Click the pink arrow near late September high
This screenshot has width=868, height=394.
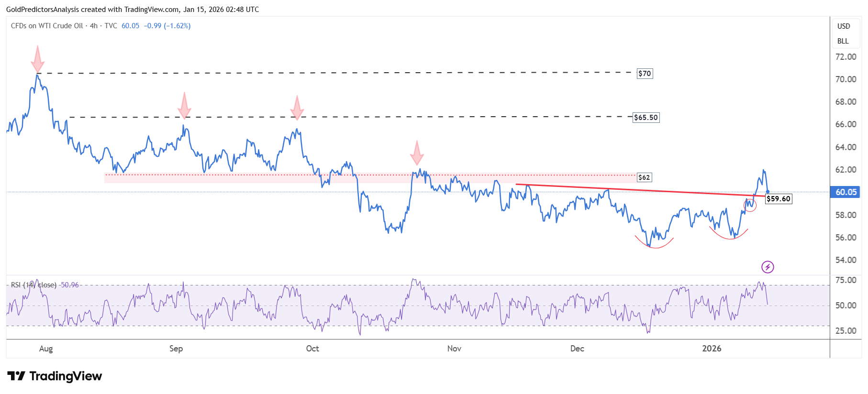pos(297,108)
